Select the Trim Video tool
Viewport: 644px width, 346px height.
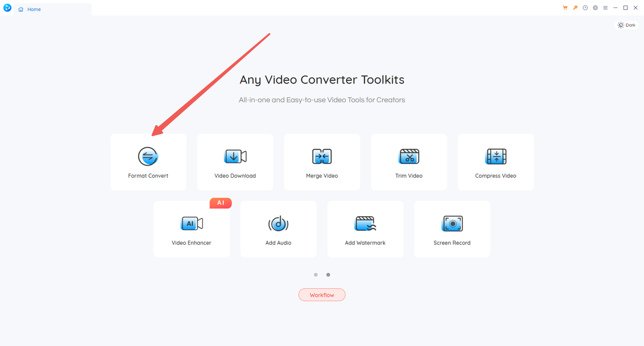point(409,162)
